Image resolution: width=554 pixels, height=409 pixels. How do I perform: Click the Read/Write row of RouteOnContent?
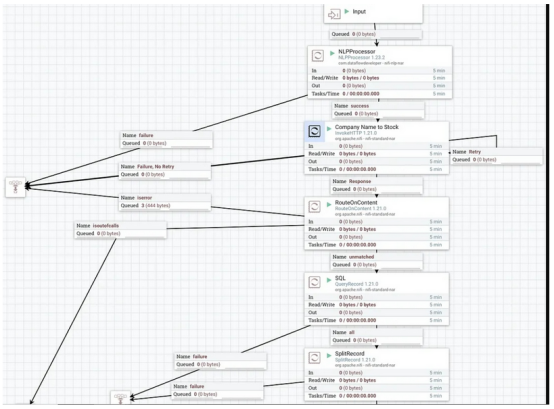coord(377,230)
